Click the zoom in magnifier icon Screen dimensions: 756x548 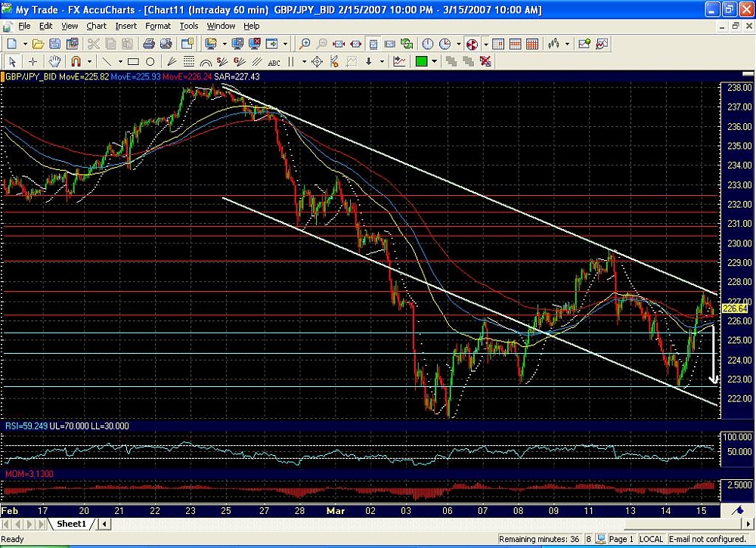pyautogui.click(x=305, y=44)
